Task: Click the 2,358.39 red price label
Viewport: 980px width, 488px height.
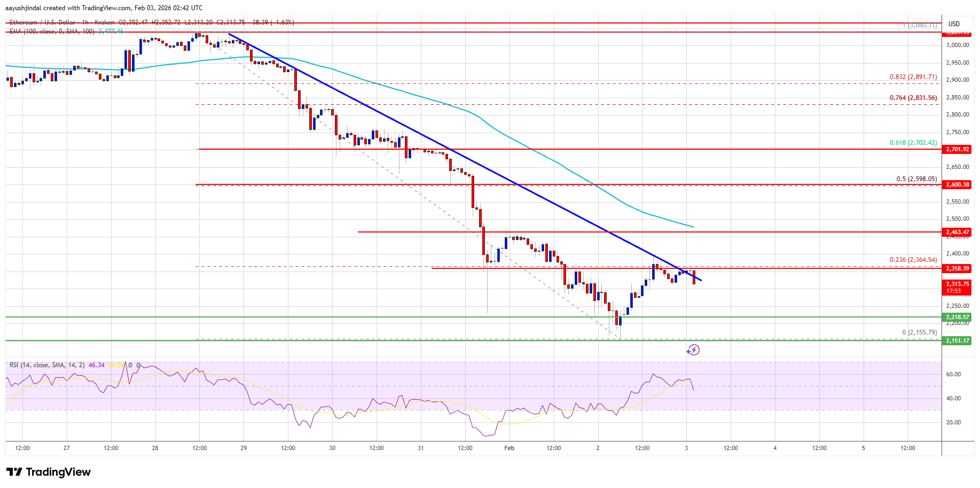Action: 957,268
